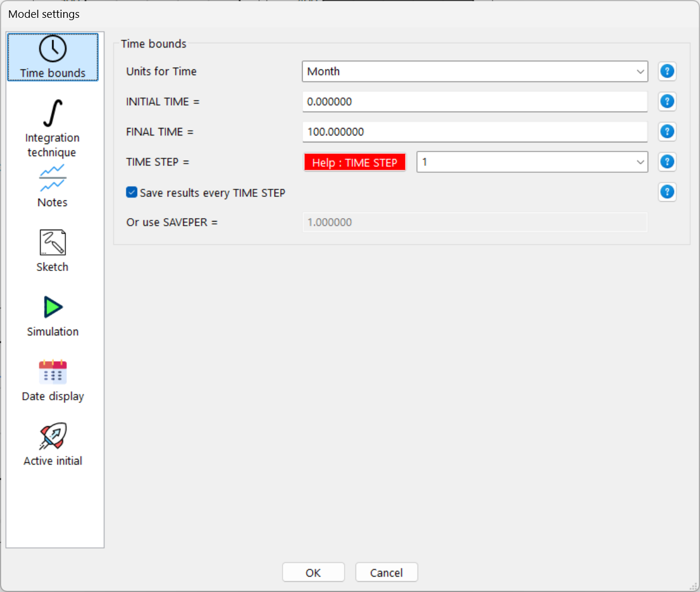Click the help icon beside Units for Time

coord(667,71)
